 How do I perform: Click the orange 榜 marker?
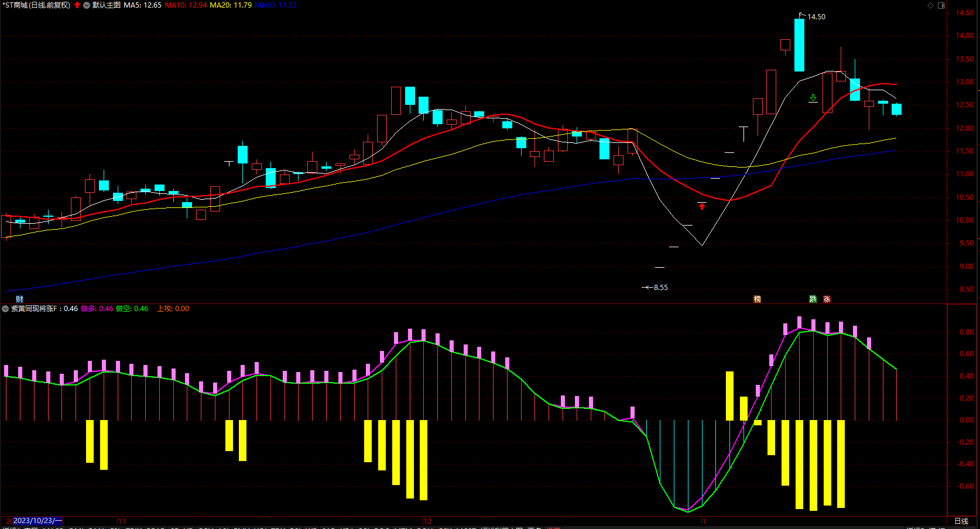[x=757, y=299]
